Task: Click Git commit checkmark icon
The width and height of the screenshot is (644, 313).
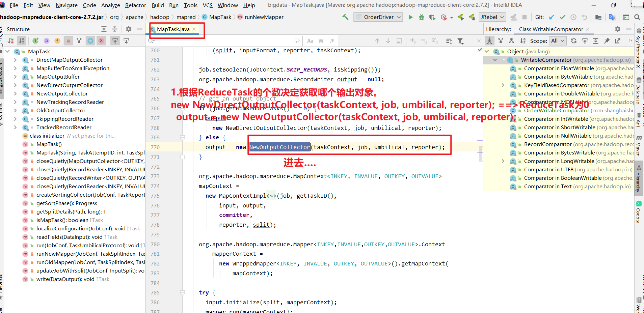Action: tap(562, 17)
